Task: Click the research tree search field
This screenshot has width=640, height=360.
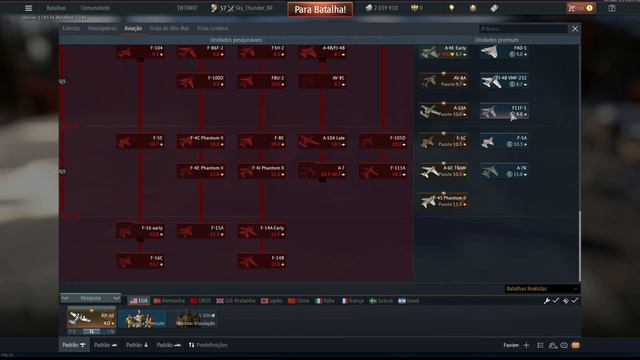Action: 523,29
